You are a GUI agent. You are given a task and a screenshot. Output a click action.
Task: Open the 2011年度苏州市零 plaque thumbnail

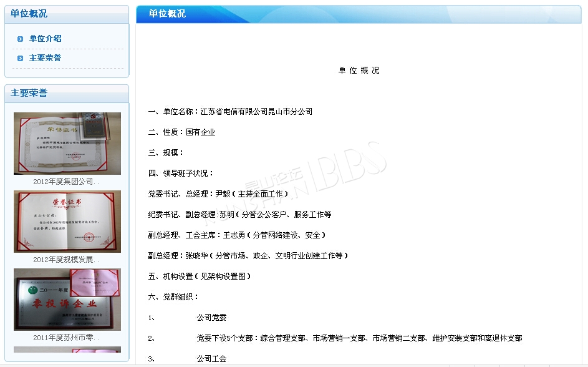67,300
